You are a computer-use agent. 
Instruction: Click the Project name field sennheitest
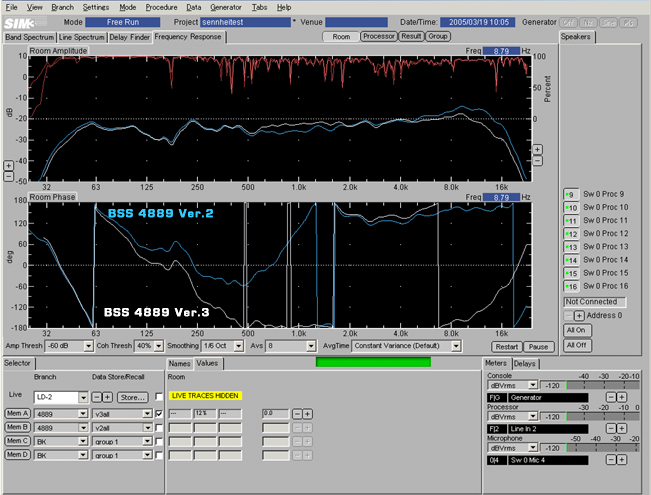click(x=245, y=22)
